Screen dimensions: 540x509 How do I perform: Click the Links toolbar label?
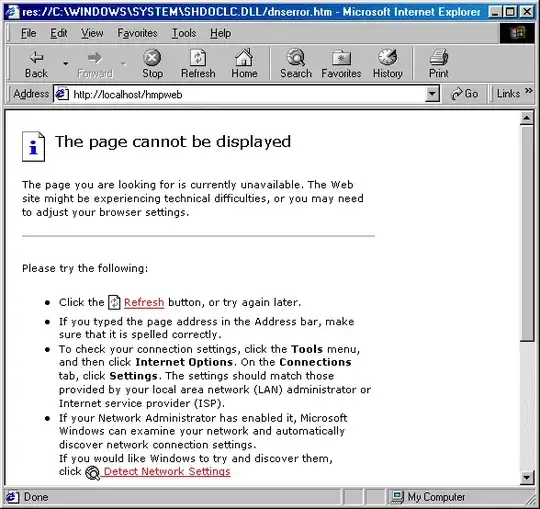pos(508,94)
